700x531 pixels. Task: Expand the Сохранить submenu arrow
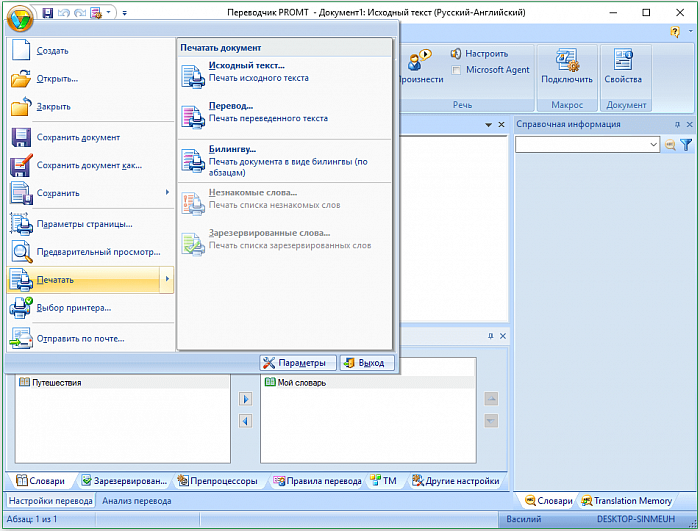(x=167, y=192)
